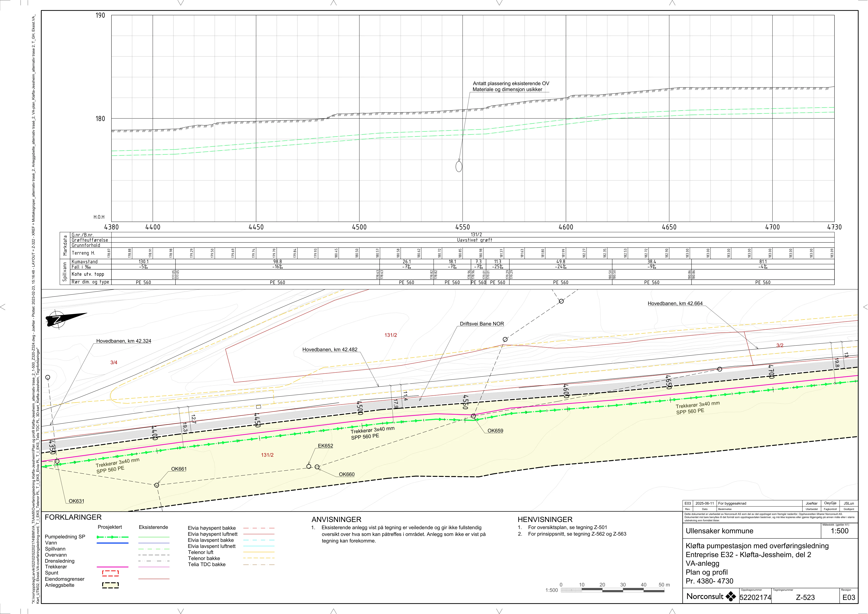Click reference 'For oversiktsplan, se tegning Z-501'

(x=568, y=527)
